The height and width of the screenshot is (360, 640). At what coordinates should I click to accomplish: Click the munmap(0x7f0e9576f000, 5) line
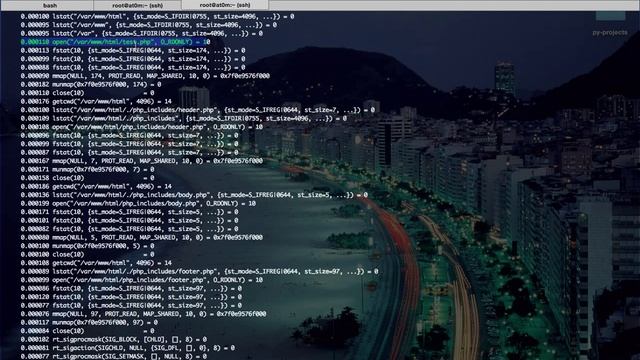coord(87,246)
